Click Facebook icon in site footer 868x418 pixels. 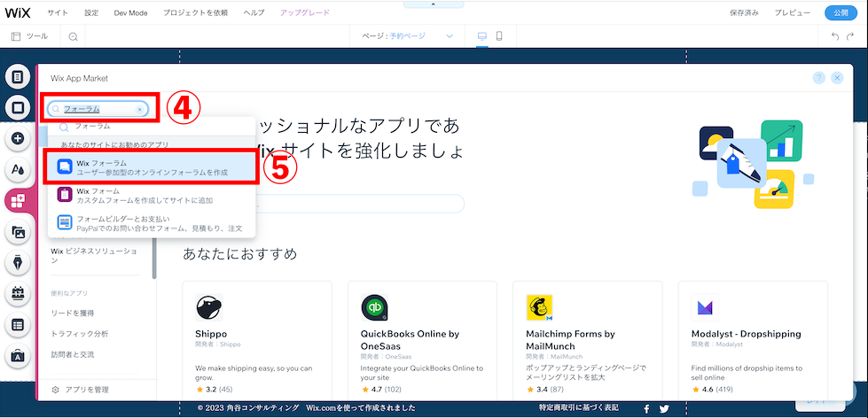click(646, 409)
